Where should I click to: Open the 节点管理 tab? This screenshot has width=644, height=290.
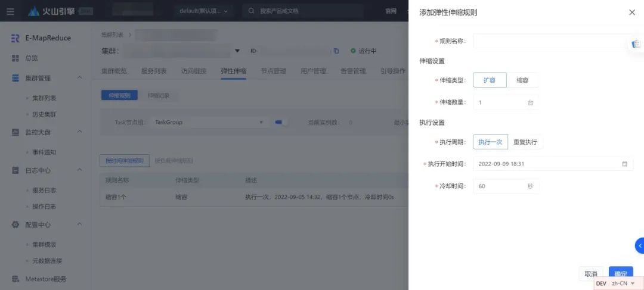[274, 70]
